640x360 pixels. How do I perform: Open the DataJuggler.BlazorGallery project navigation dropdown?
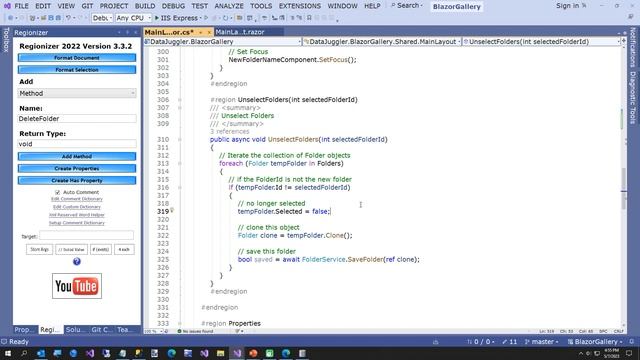coord(222,42)
